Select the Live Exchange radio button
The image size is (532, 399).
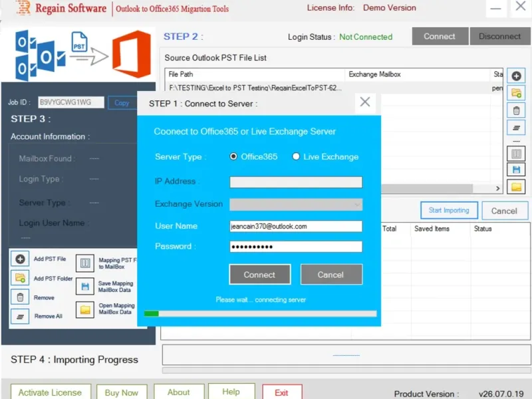click(296, 156)
